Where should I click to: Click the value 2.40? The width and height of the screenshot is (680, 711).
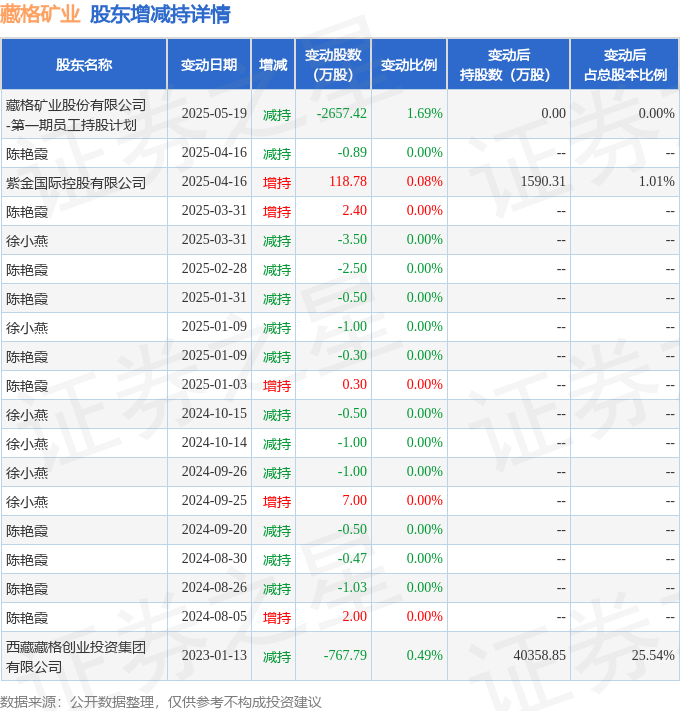pyautogui.click(x=355, y=210)
